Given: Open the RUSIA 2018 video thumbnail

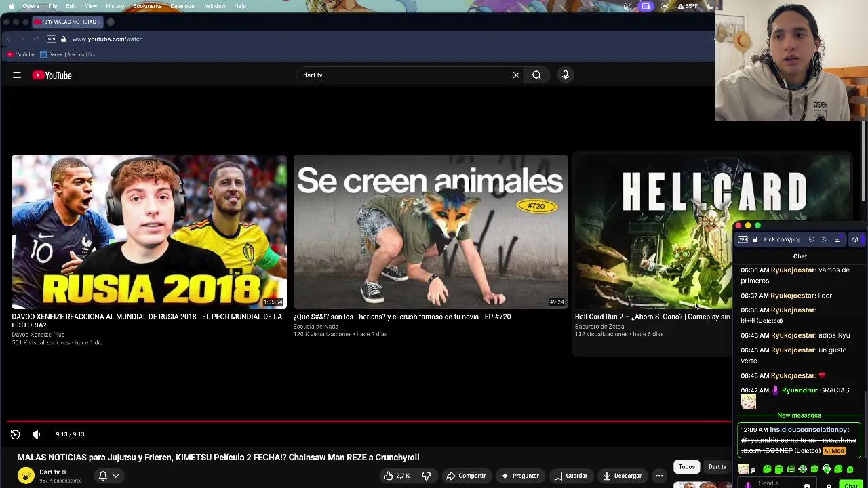Looking at the screenshot, I should click(149, 232).
